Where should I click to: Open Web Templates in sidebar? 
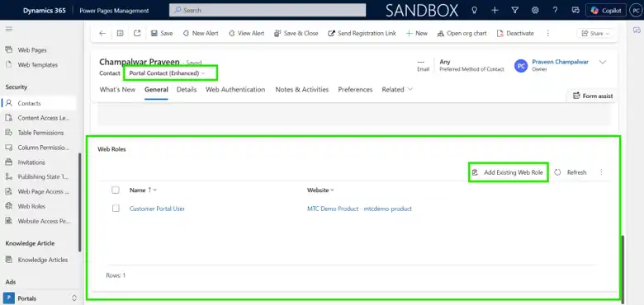pyautogui.click(x=37, y=65)
